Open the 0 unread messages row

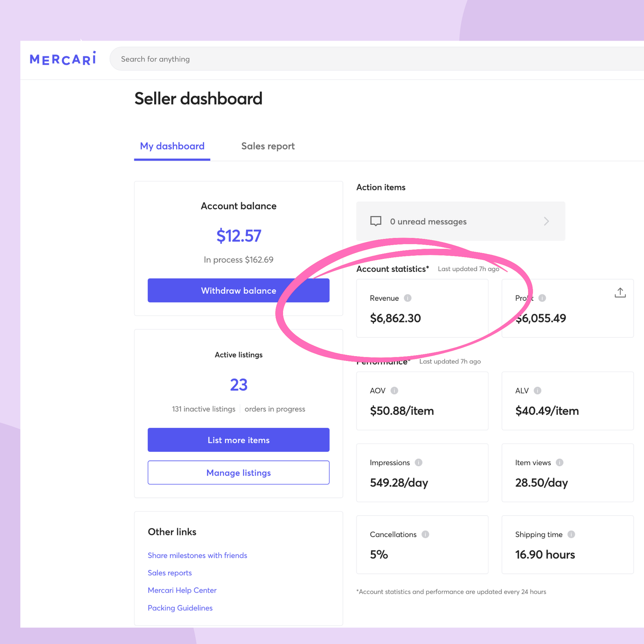pyautogui.click(x=460, y=222)
